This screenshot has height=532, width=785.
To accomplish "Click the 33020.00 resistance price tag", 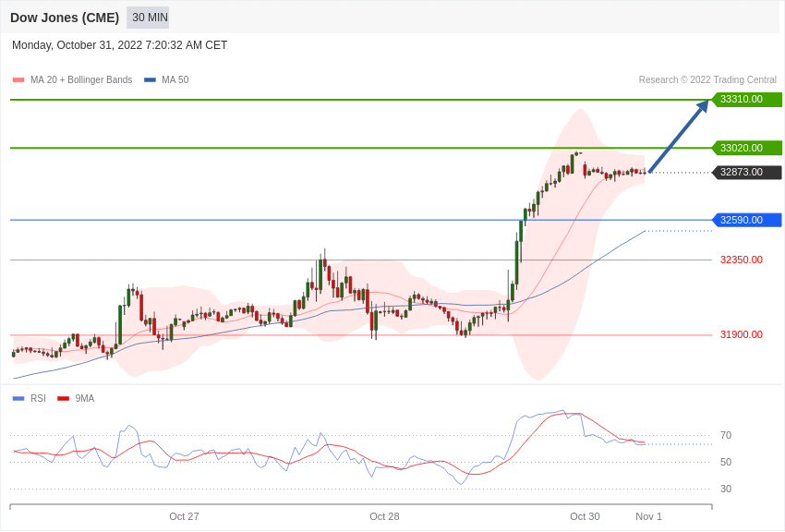I will coord(746,148).
